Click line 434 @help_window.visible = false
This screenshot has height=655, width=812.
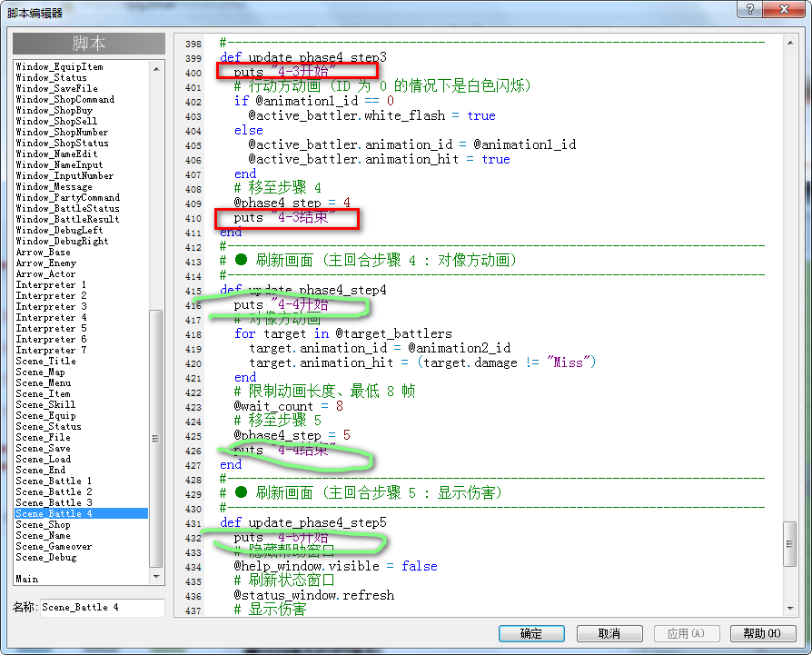coord(335,566)
